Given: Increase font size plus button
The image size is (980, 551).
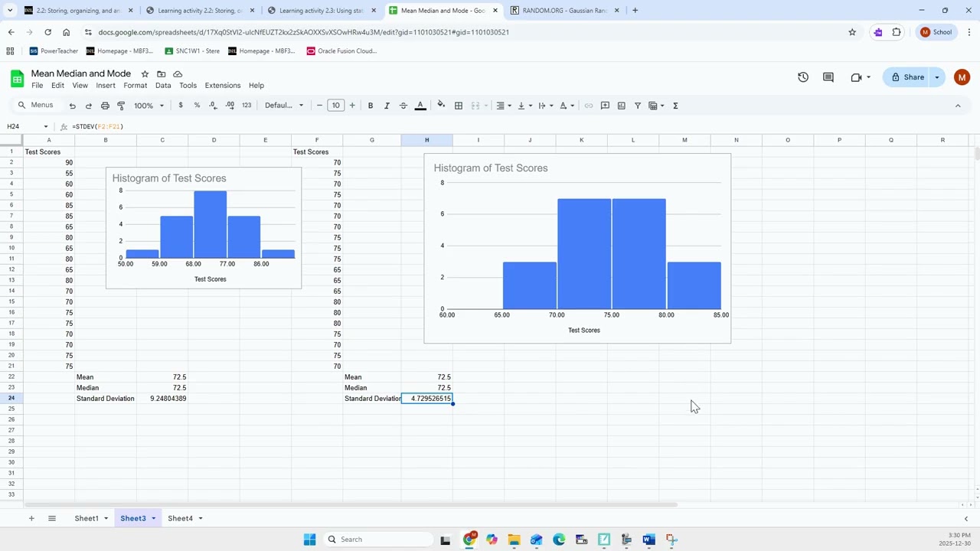Looking at the screenshot, I should point(352,106).
